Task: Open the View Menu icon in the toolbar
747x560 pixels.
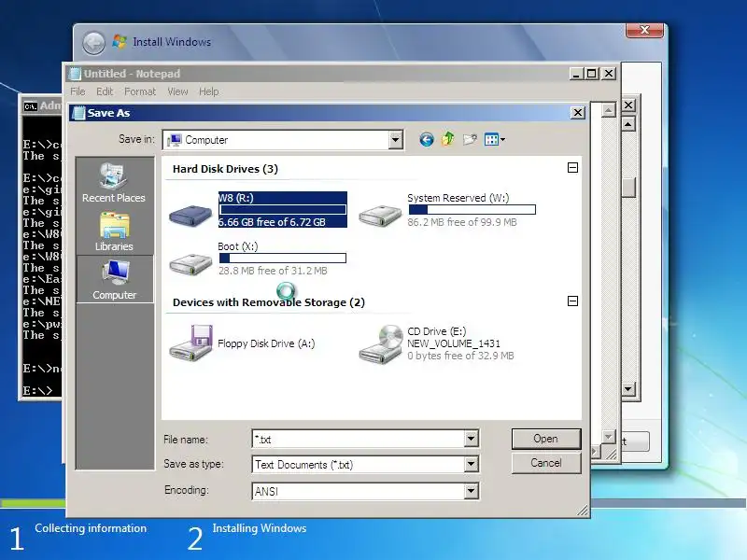Action: pos(491,139)
